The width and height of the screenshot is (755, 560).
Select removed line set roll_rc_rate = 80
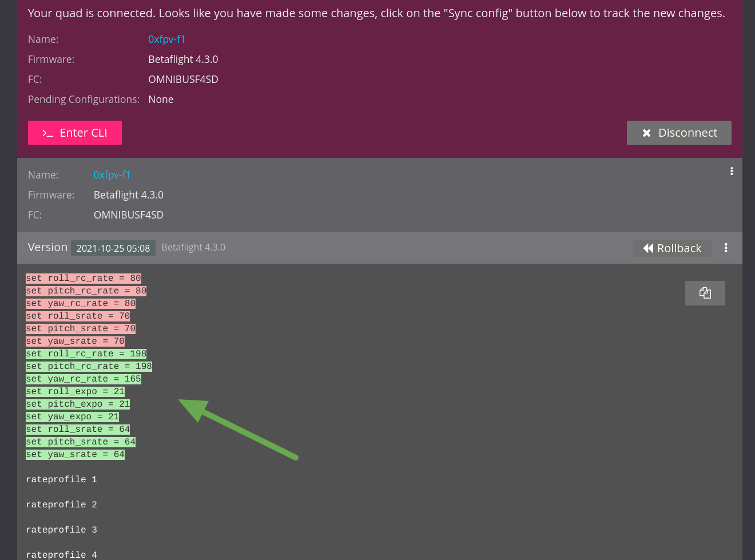pos(83,279)
